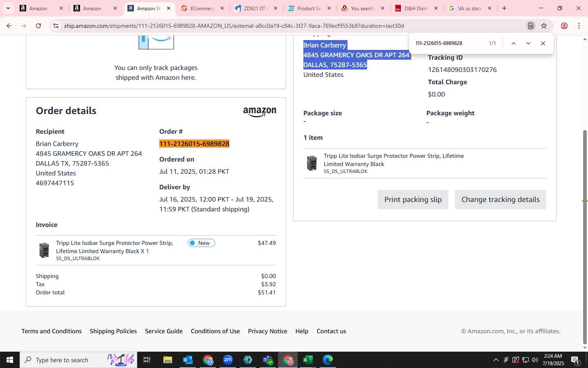Show hidden system tray icons

tap(496, 360)
